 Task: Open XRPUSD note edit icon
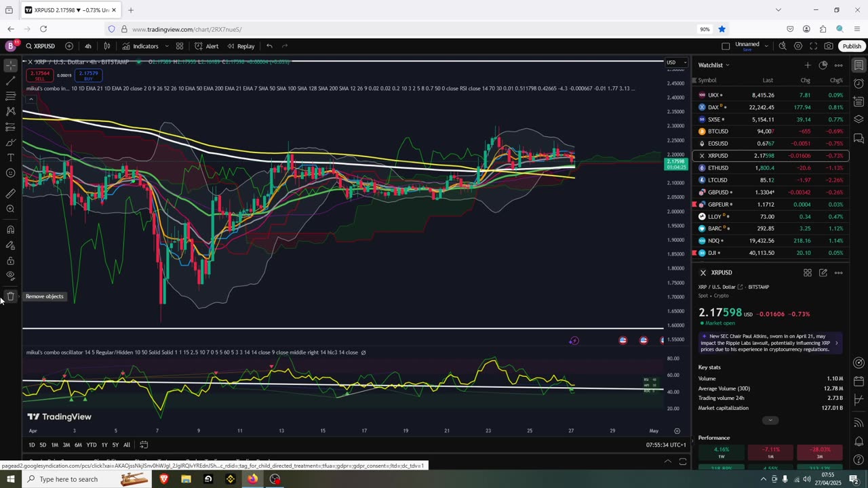823,272
